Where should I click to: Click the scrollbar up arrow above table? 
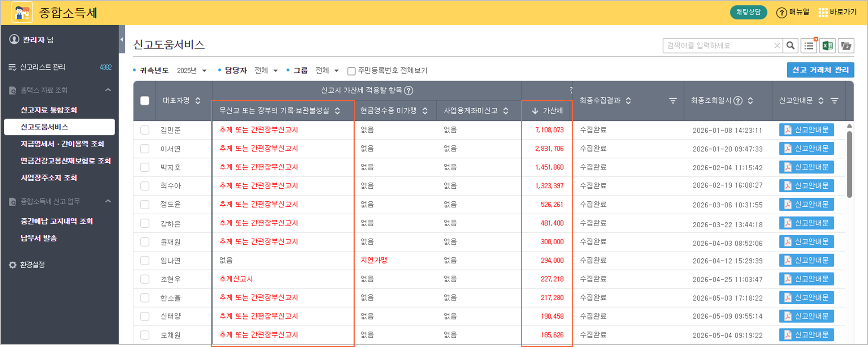click(849, 126)
